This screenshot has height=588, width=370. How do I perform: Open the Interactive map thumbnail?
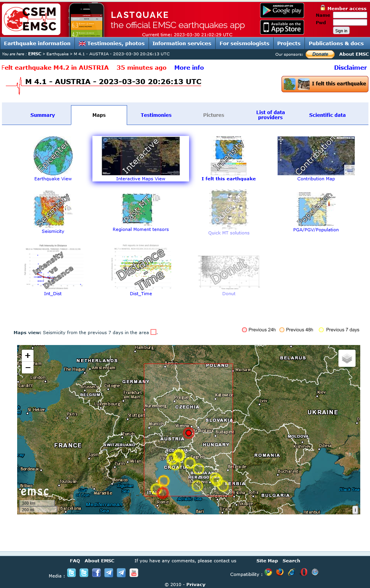point(141,156)
